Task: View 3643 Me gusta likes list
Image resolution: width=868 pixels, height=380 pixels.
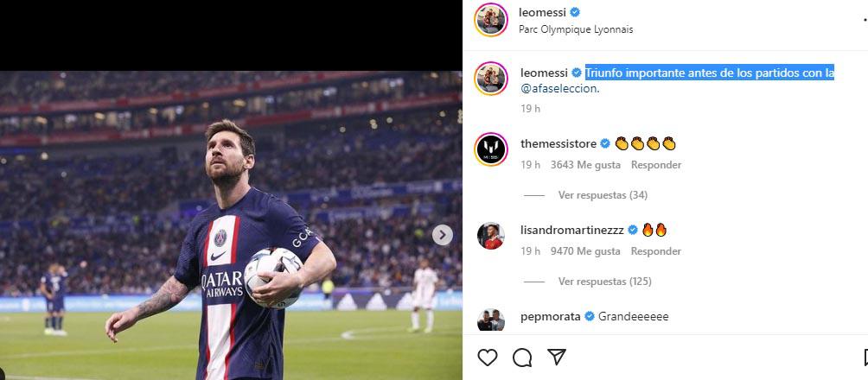Action: (x=585, y=165)
